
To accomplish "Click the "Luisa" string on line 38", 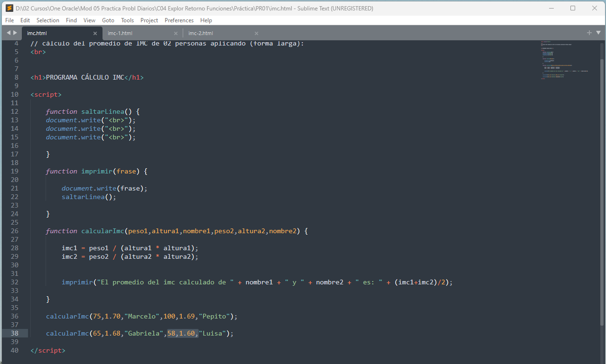I will click(212, 333).
